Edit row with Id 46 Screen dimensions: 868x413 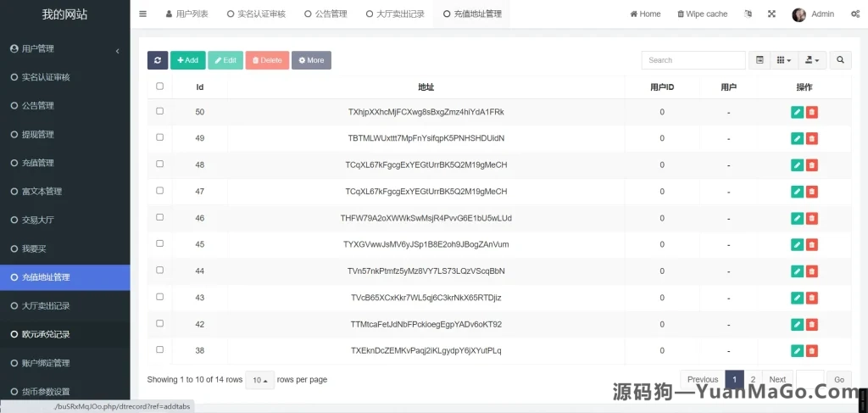tap(797, 218)
